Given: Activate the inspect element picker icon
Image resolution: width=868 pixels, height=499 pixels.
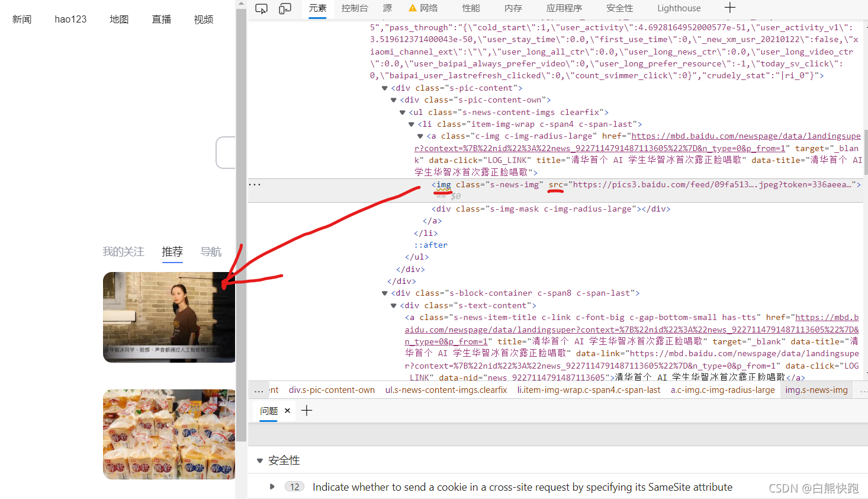Looking at the screenshot, I should [261, 8].
